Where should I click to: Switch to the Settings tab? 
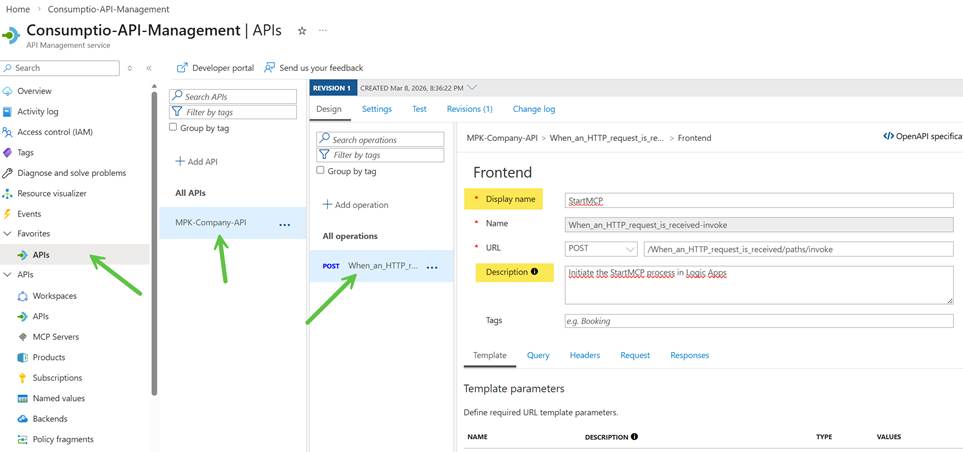pos(376,109)
